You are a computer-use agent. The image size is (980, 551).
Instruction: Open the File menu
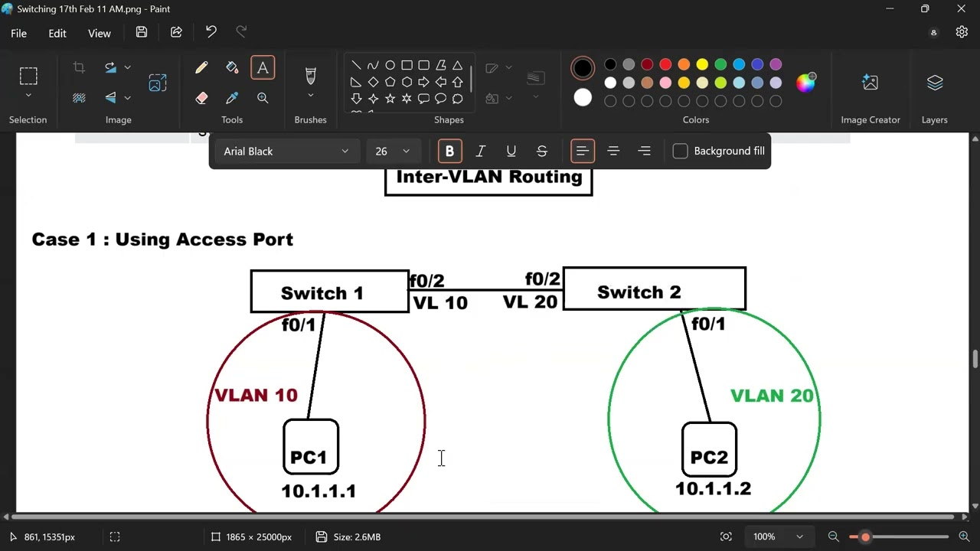coord(18,33)
